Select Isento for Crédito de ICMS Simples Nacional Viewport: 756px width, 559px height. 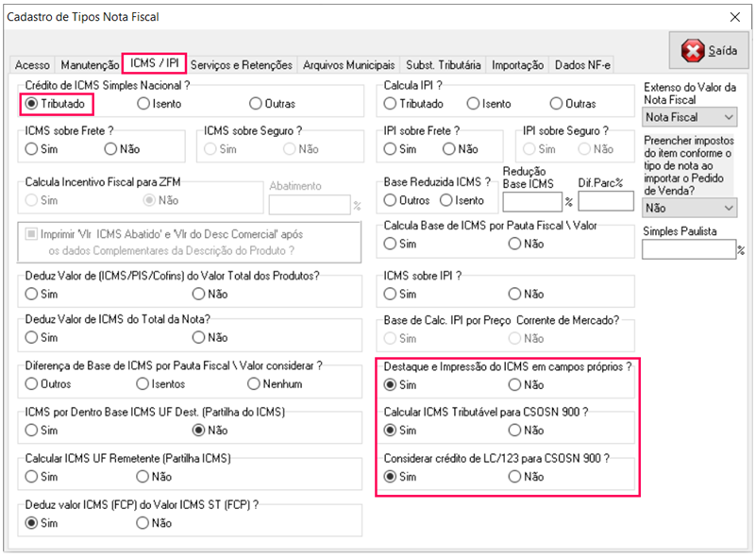(x=143, y=103)
